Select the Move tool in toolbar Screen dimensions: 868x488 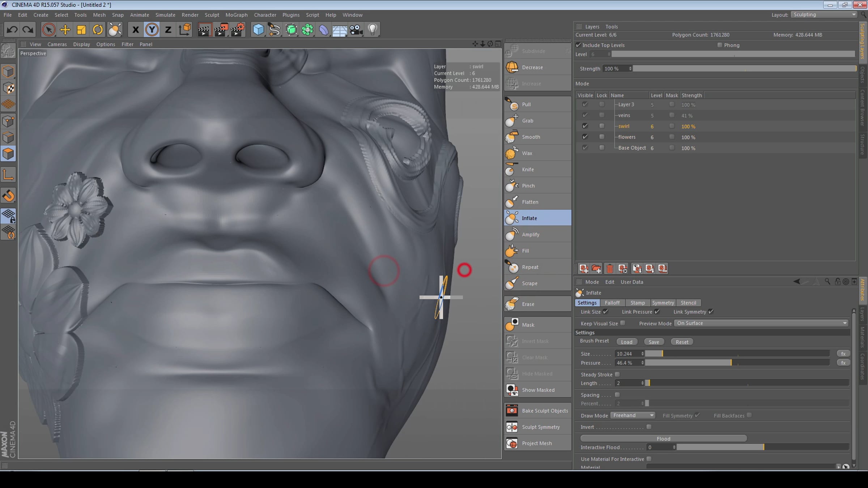65,30
